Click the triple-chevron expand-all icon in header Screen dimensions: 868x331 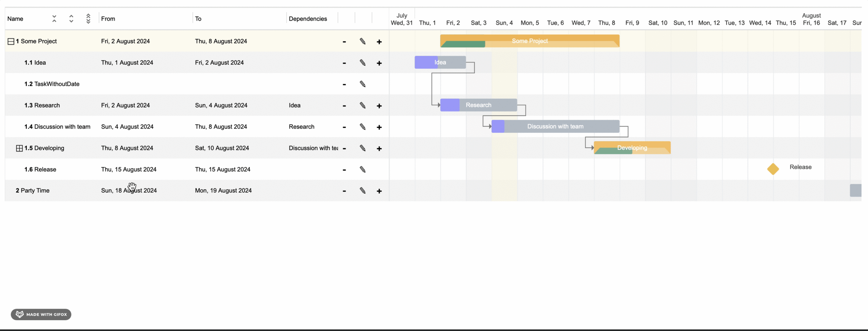click(x=88, y=19)
